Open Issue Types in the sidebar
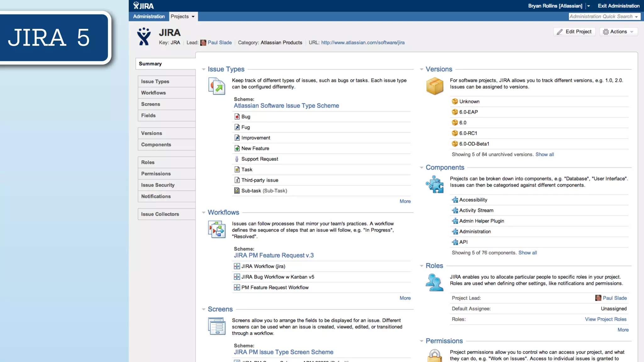The image size is (644, 362). [x=167, y=81]
